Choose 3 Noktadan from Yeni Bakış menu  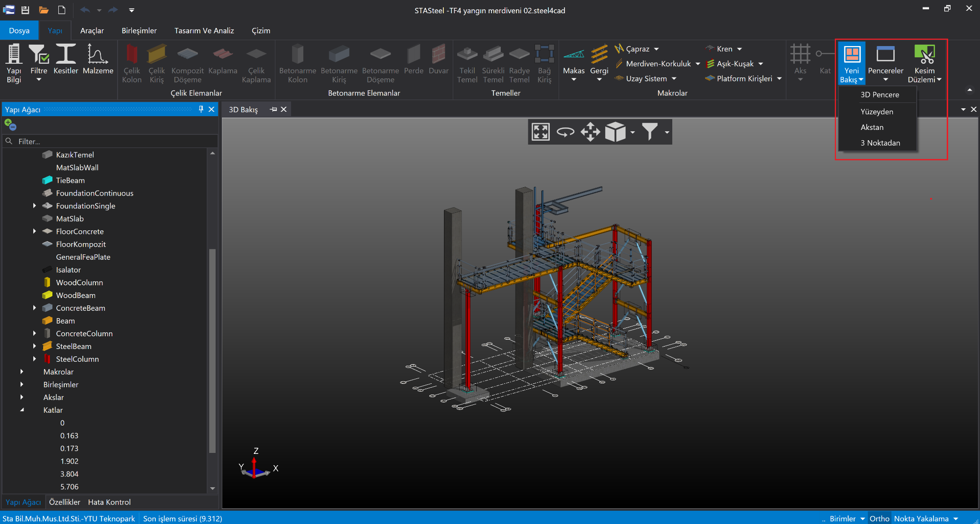tap(880, 143)
